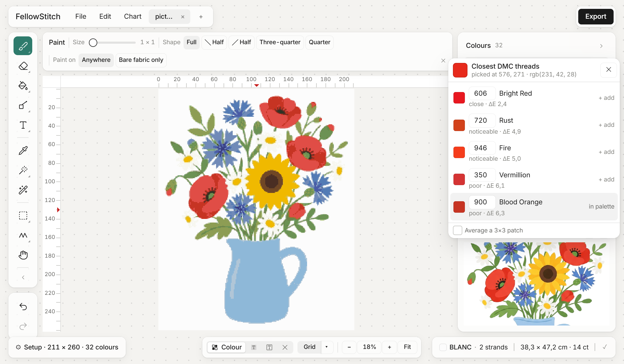Select the colour replace wand tool
This screenshot has width=624, height=364.
[23, 190]
